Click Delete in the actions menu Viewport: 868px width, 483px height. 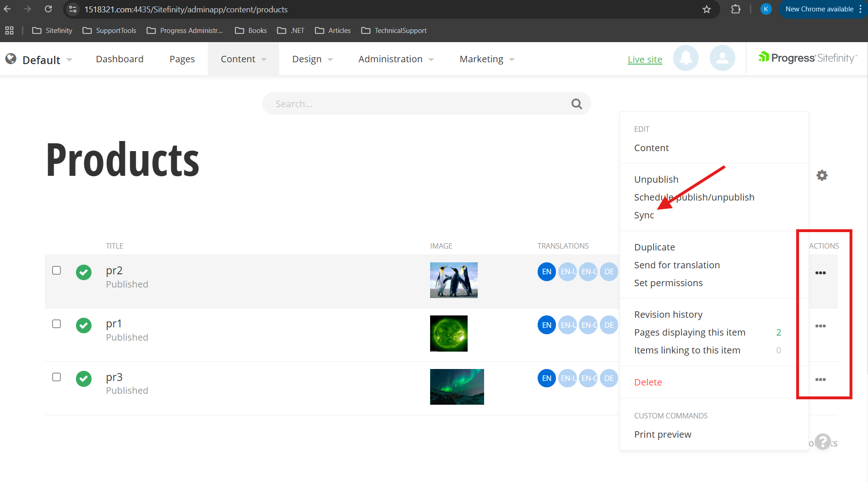point(648,382)
